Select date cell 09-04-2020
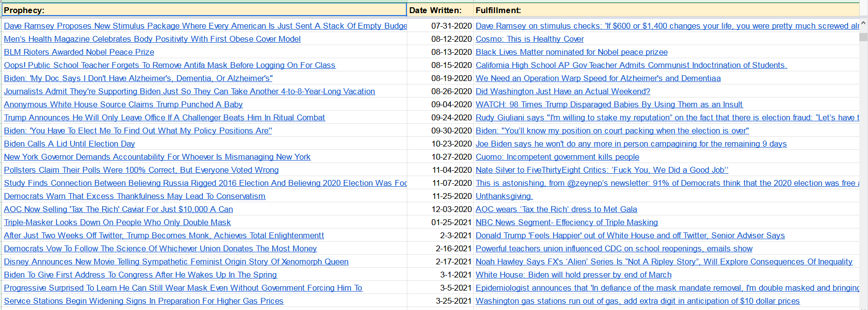Screen dimensions: 868x310 [x=440, y=105]
